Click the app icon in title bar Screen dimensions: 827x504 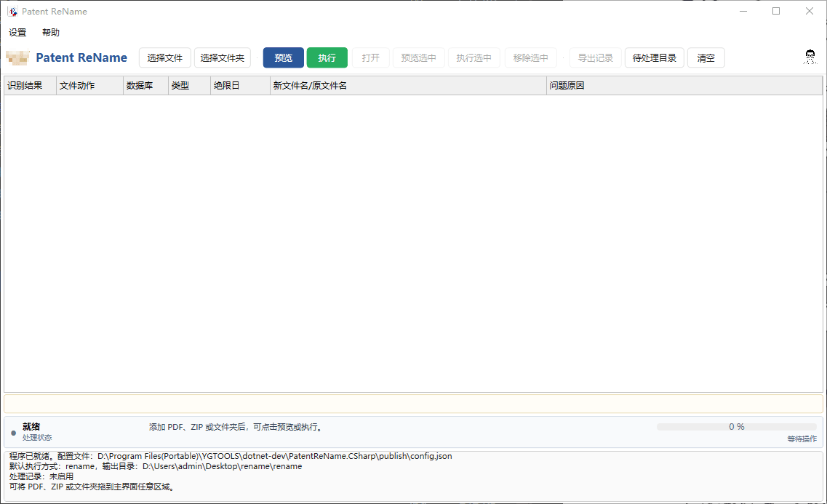point(12,11)
